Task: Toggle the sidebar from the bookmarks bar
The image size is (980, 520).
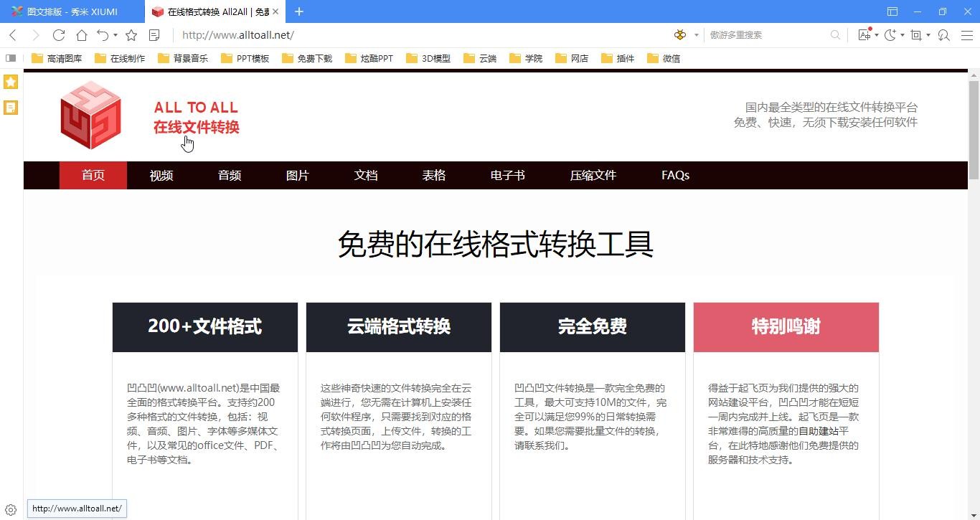Action: 11,58
